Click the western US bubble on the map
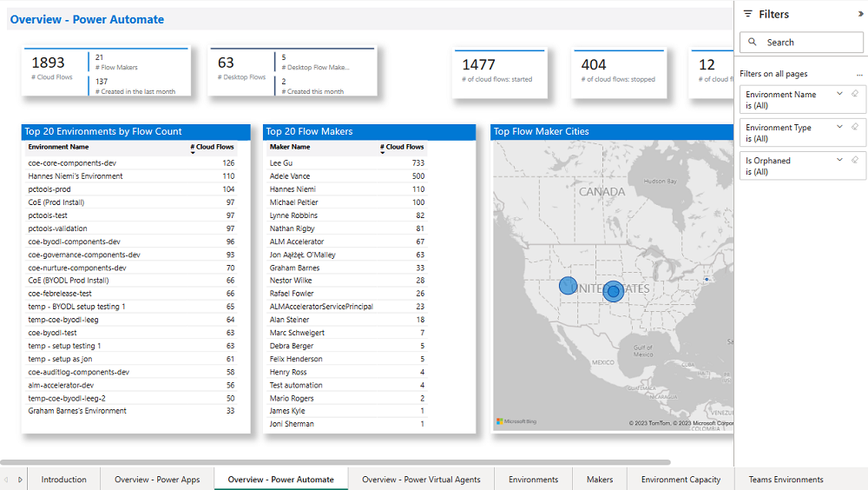Image resolution: width=868 pixels, height=490 pixels. tap(568, 286)
